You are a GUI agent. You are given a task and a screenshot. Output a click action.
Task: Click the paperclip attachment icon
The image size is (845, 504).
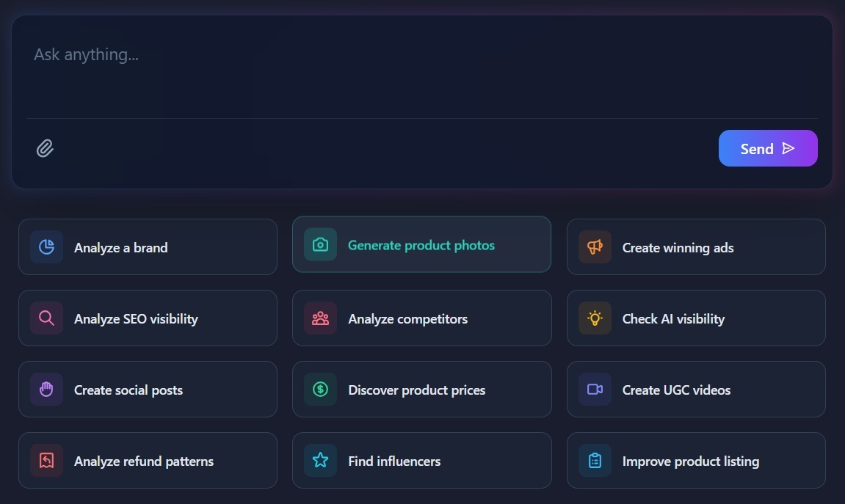coord(46,149)
